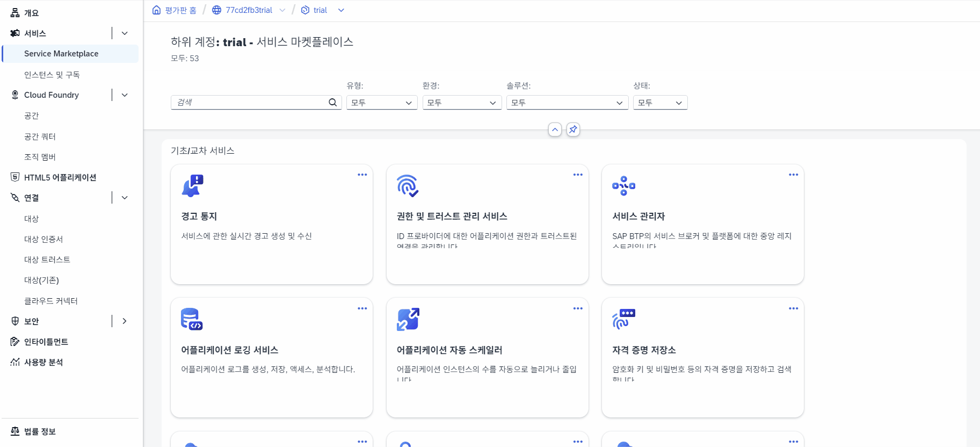Open the 솔루션 filter dropdown

coord(567,103)
